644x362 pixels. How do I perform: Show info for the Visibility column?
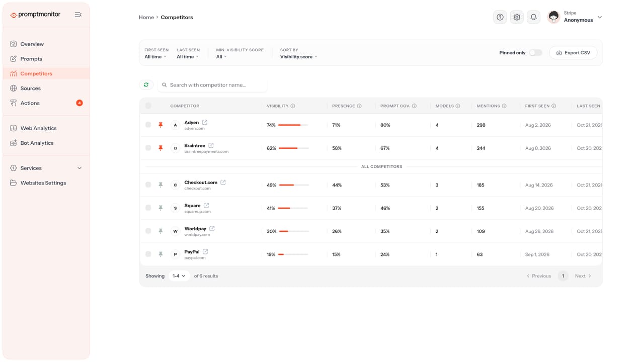pyautogui.click(x=293, y=106)
